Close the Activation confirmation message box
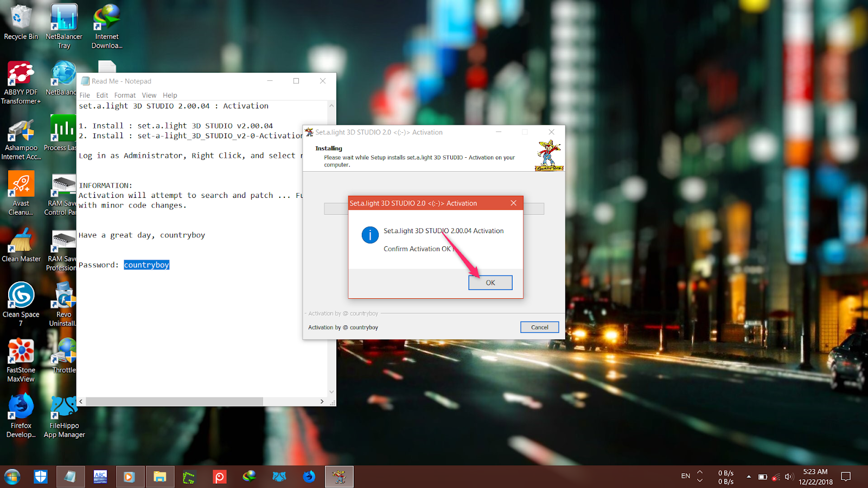This screenshot has height=488, width=868. [513, 203]
